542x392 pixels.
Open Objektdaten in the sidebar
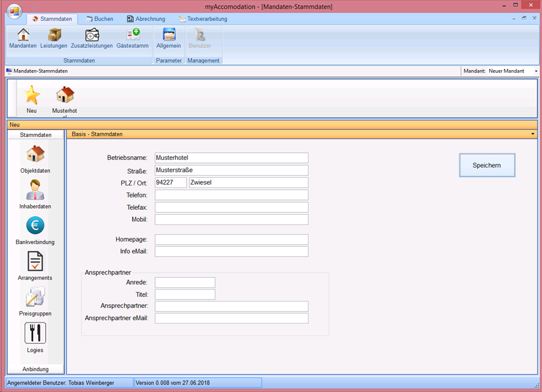[35, 159]
